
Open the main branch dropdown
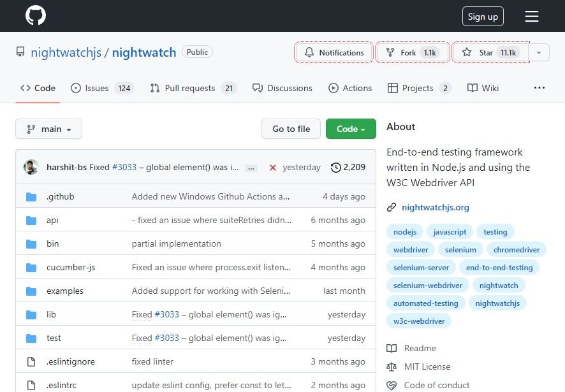48,129
